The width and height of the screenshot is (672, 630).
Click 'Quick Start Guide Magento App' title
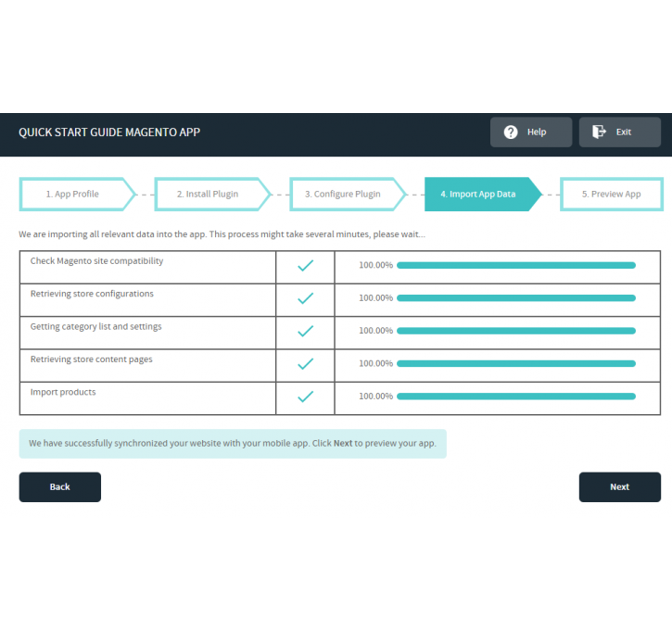point(109,132)
